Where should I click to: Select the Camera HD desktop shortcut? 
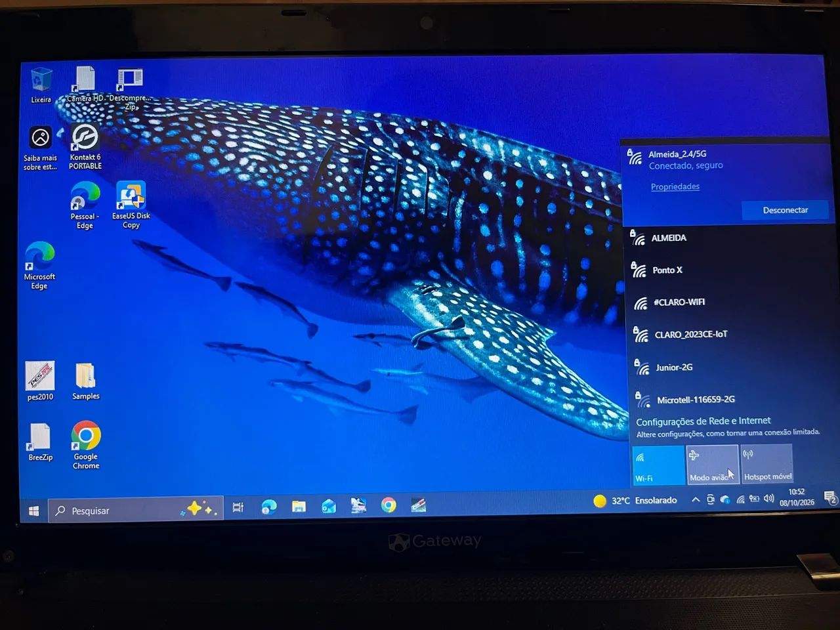pyautogui.click(x=85, y=84)
